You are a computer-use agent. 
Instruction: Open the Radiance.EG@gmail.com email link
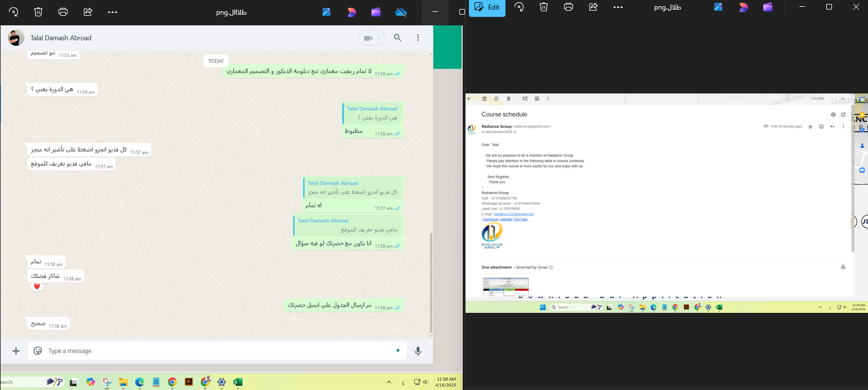tap(513, 214)
